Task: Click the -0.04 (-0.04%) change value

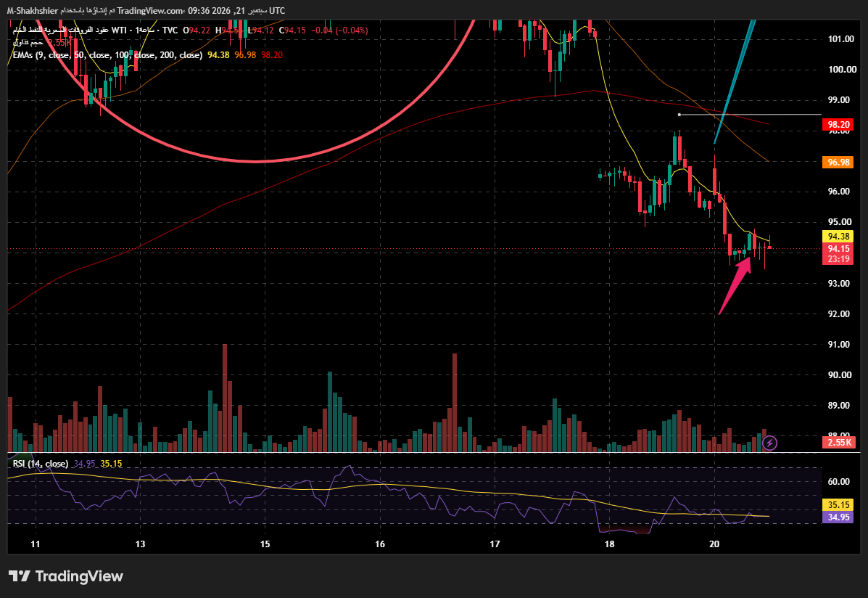Action: (339, 30)
